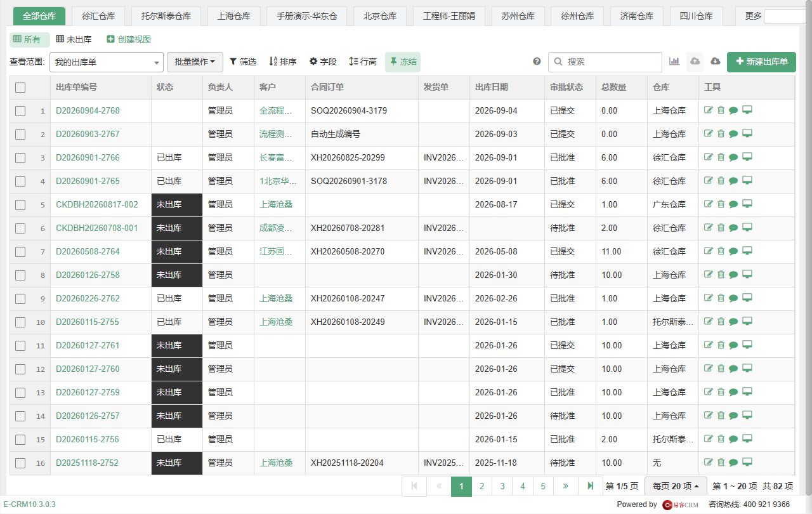Tick checkbox for D20260126-2758
The width and height of the screenshot is (812, 514).
click(x=20, y=275)
